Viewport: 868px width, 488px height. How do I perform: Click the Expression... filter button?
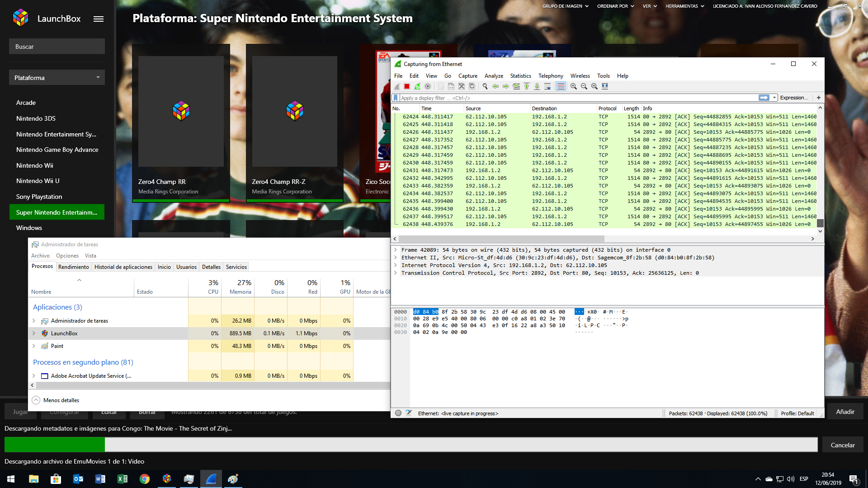tap(794, 98)
